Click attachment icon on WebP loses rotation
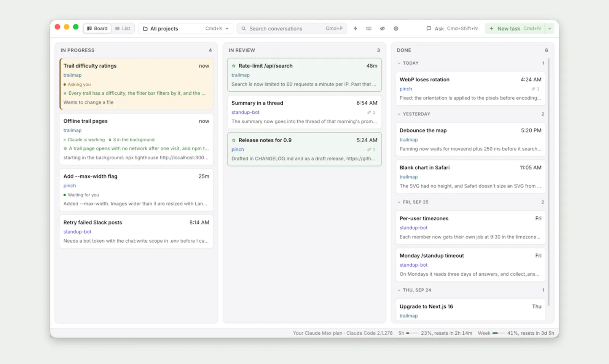This screenshot has width=609, height=364. point(533,89)
